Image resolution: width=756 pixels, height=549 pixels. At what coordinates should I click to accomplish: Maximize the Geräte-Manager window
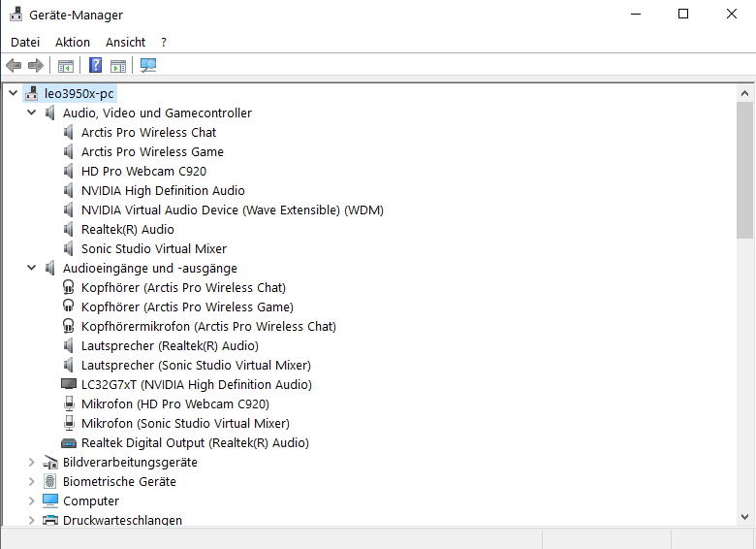click(x=683, y=14)
